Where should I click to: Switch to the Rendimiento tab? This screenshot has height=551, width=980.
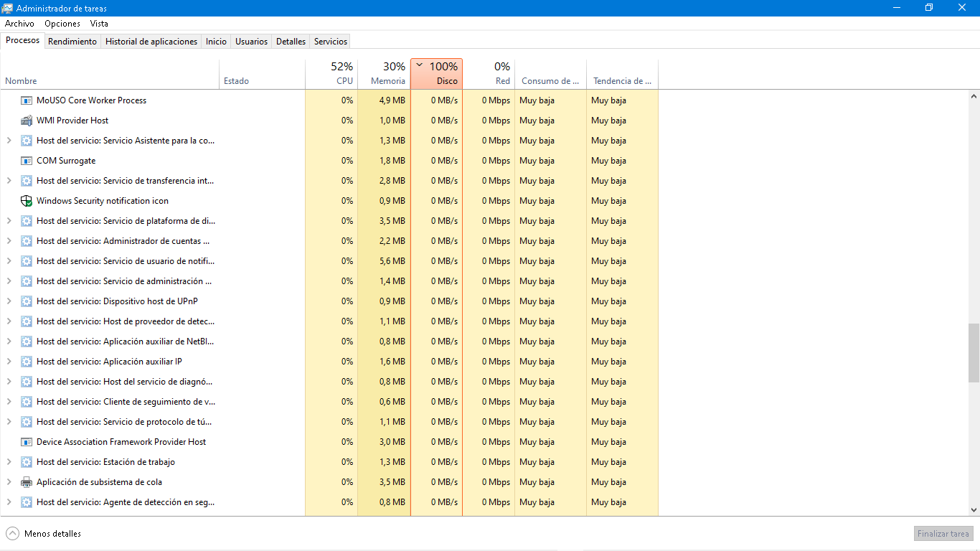[72, 42]
